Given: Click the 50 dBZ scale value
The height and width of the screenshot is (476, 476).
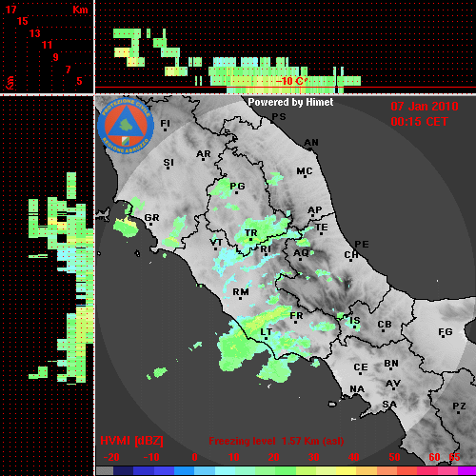Looking at the screenshot, I should pos(394,457).
